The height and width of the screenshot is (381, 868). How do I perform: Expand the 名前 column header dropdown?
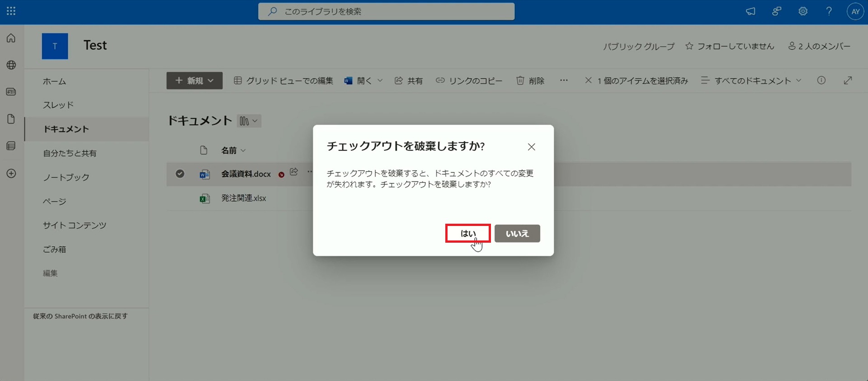coord(233,151)
